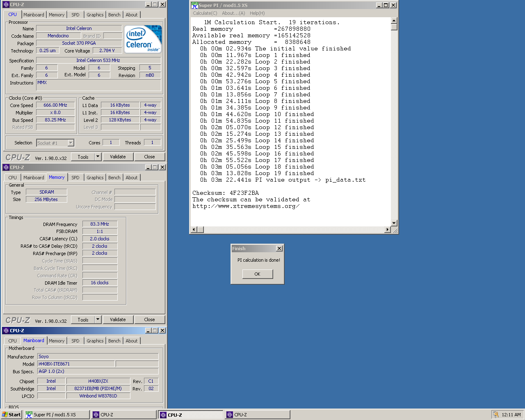Open About tab in top CPU-Z window
This screenshot has width=525, height=420.
click(132, 15)
